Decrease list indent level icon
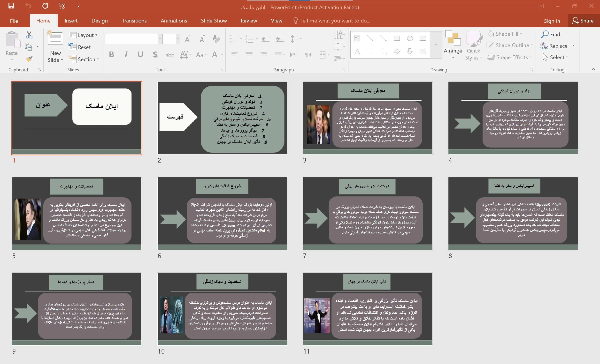Viewport: 600px width, 364px height. (x=266, y=39)
